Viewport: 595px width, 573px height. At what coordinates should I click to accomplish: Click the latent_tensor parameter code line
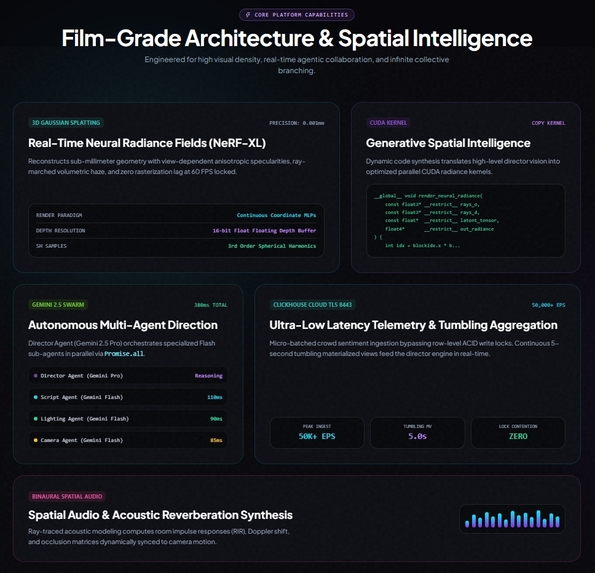[442, 220]
